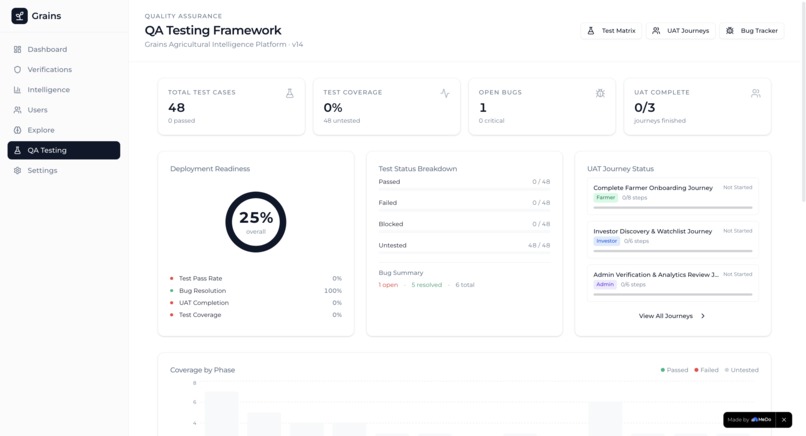Click the Investor role tag
806x436 pixels.
(607, 241)
